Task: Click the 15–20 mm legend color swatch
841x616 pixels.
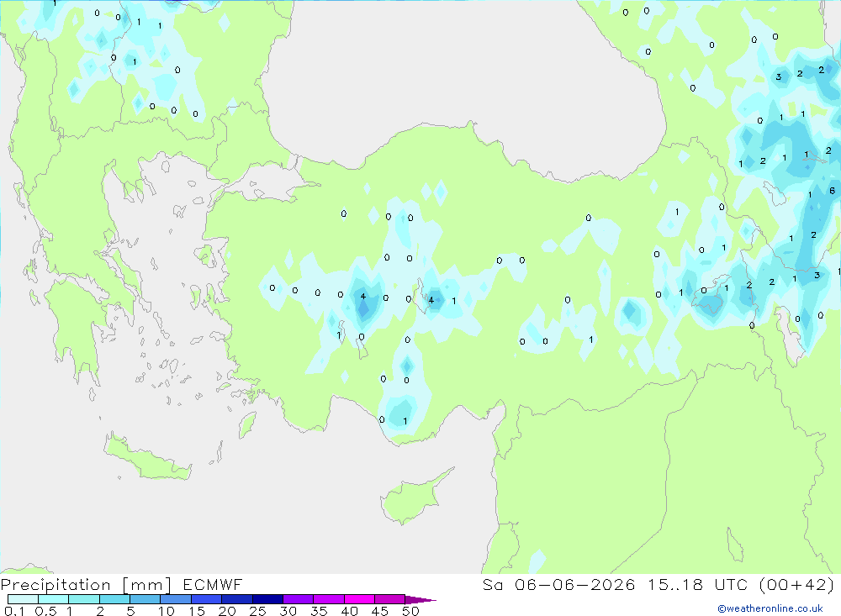Action: (207, 599)
